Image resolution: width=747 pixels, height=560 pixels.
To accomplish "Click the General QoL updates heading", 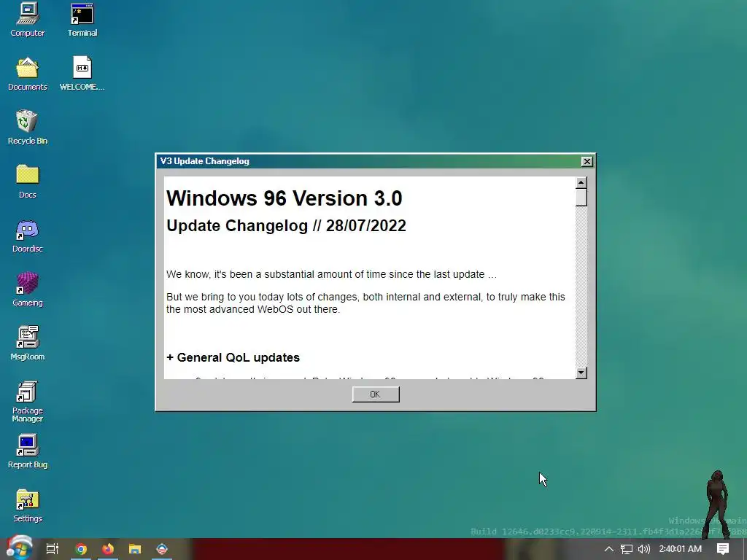I will coord(233,357).
